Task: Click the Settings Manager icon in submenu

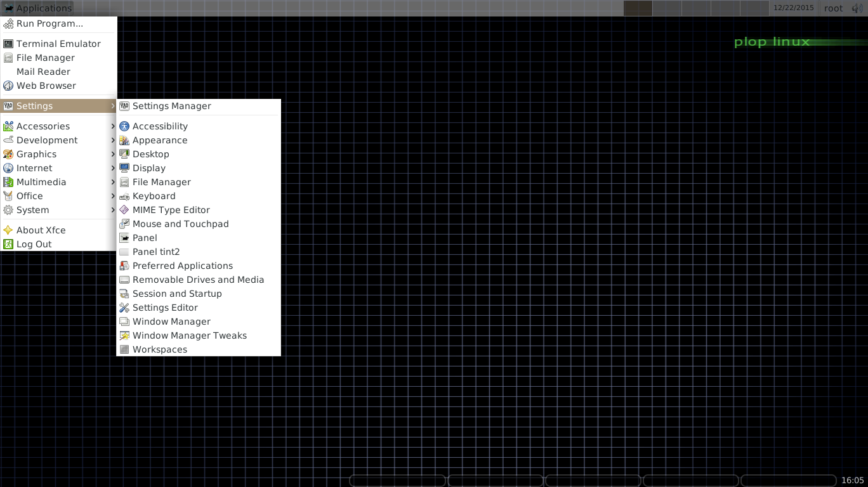Action: click(124, 106)
